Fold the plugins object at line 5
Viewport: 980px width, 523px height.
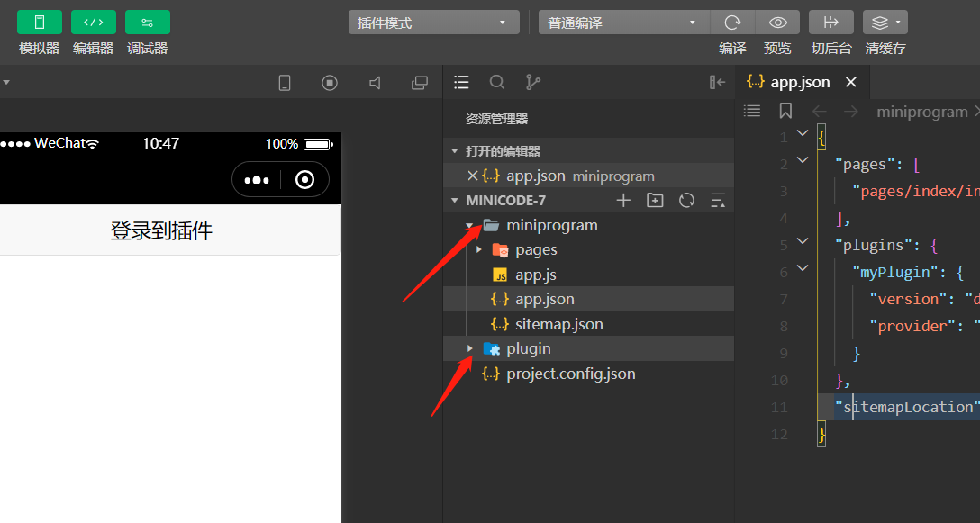coord(803,241)
